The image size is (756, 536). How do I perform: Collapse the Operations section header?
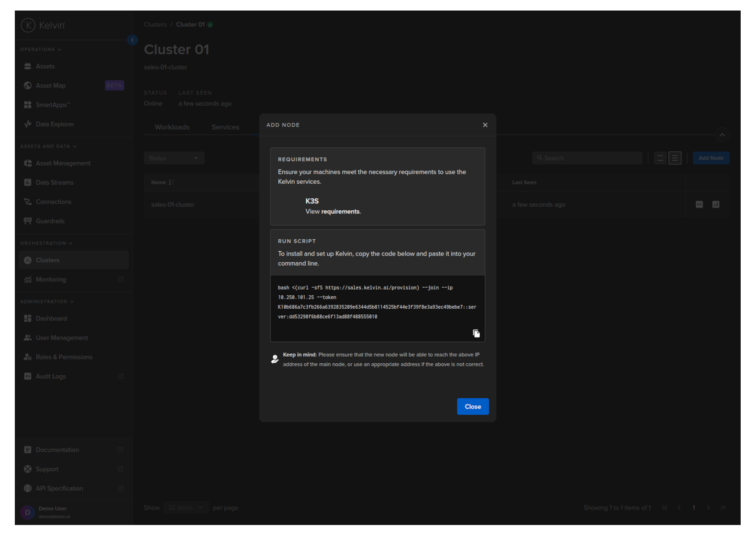(x=41, y=49)
